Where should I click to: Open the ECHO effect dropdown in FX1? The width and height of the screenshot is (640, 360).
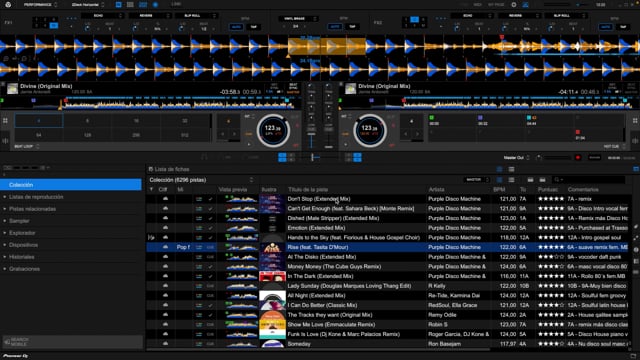pos(102,16)
